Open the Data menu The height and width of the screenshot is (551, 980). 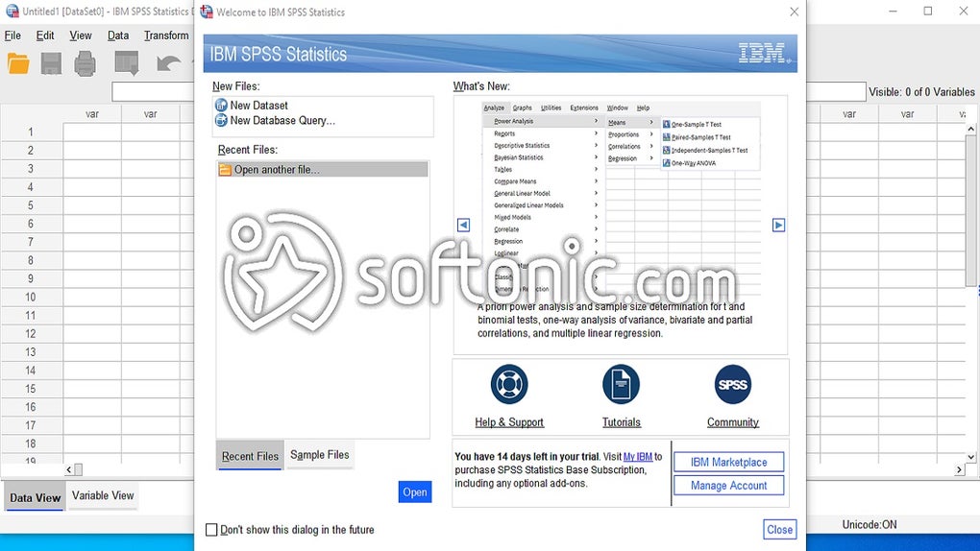[x=118, y=36]
